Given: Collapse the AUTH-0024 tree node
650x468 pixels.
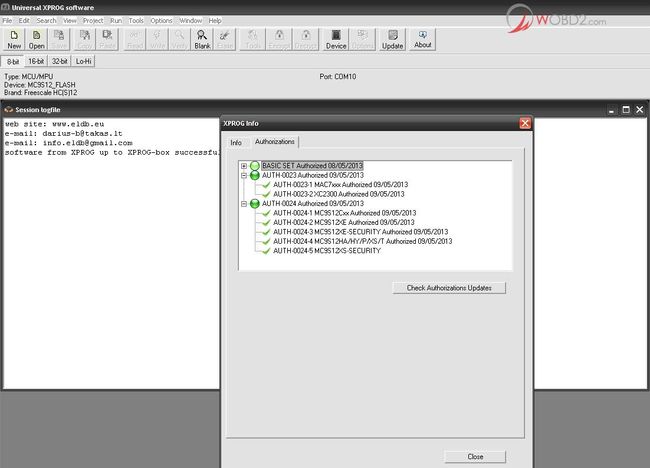Looking at the screenshot, I should point(244,204).
